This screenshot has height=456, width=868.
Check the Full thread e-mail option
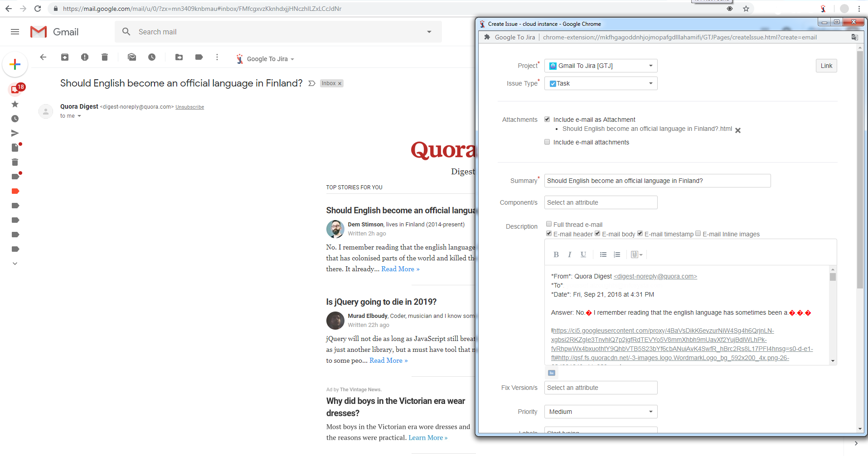tap(549, 224)
